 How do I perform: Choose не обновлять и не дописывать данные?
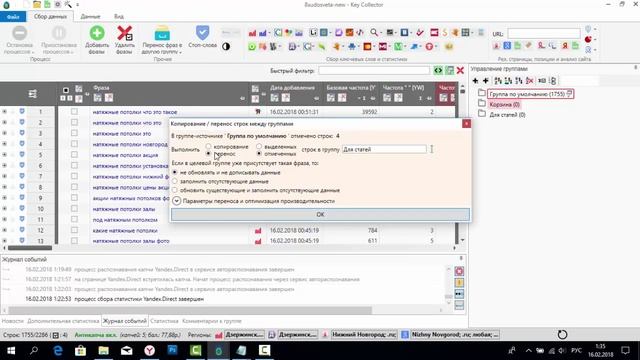[x=175, y=172]
